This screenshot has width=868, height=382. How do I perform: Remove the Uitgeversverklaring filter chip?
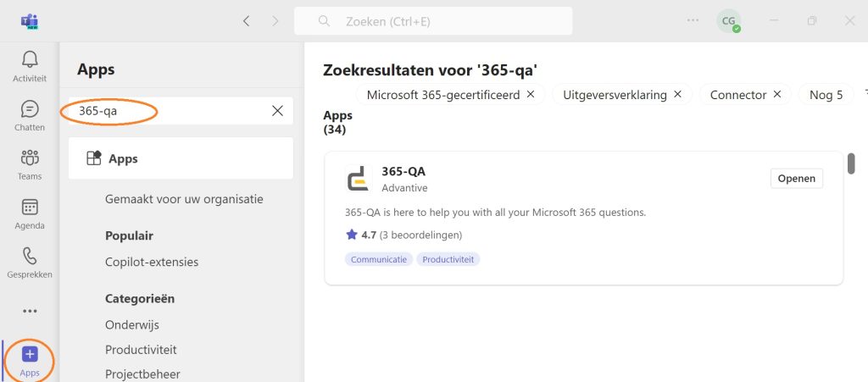677,95
